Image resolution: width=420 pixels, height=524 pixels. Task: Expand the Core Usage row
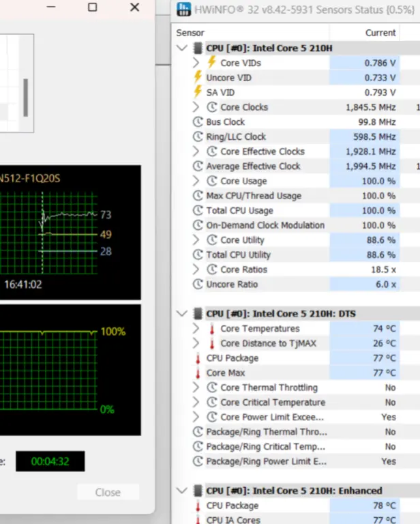pyautogui.click(x=196, y=181)
